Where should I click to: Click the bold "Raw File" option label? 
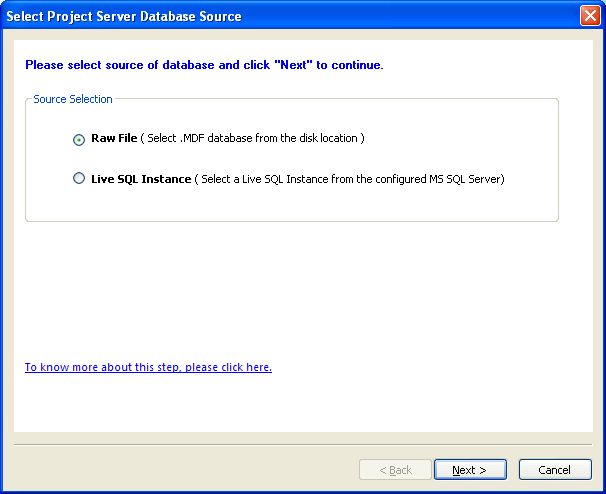coord(113,138)
